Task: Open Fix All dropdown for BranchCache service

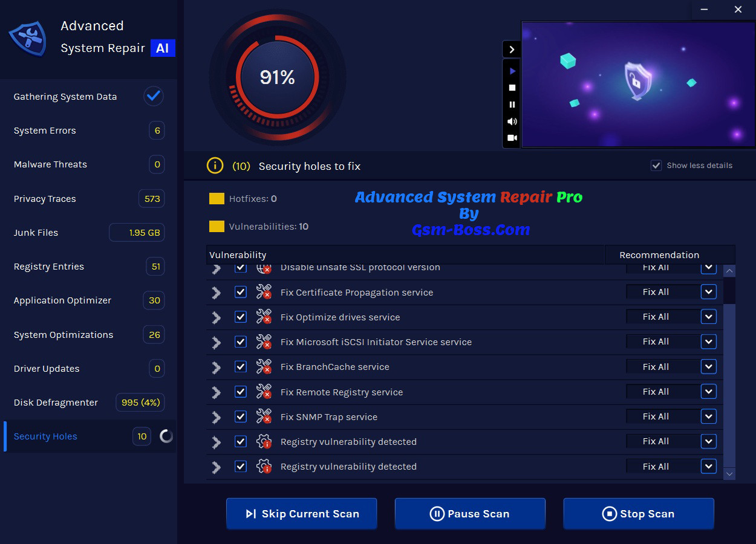Action: click(709, 366)
